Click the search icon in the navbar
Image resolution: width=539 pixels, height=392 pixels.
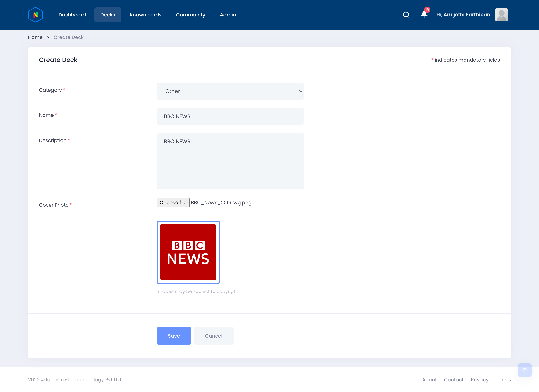[406, 15]
